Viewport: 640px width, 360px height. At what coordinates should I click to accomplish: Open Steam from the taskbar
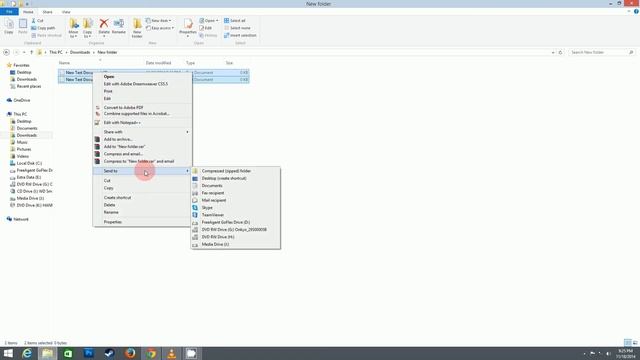109,353
